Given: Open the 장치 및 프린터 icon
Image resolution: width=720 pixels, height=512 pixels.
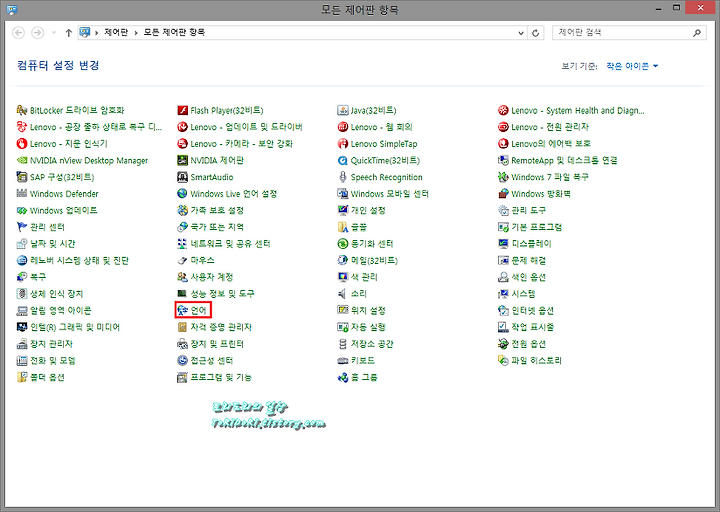Looking at the screenshot, I should point(182,344).
